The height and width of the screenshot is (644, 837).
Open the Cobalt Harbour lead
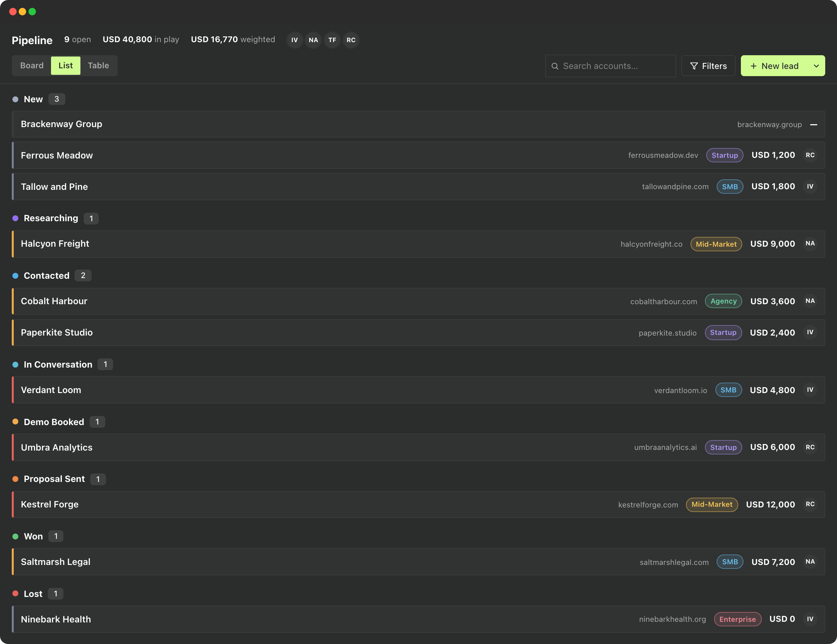click(x=418, y=301)
